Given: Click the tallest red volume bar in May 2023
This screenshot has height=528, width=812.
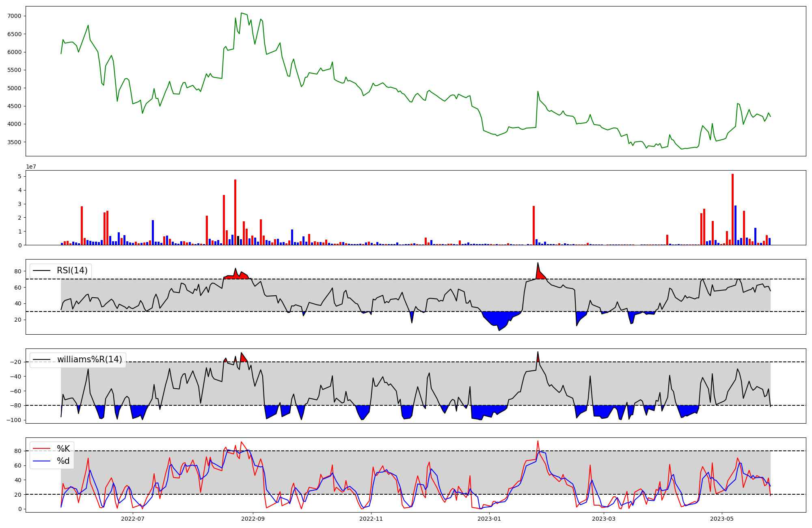Looking at the screenshot, I should point(732,209).
